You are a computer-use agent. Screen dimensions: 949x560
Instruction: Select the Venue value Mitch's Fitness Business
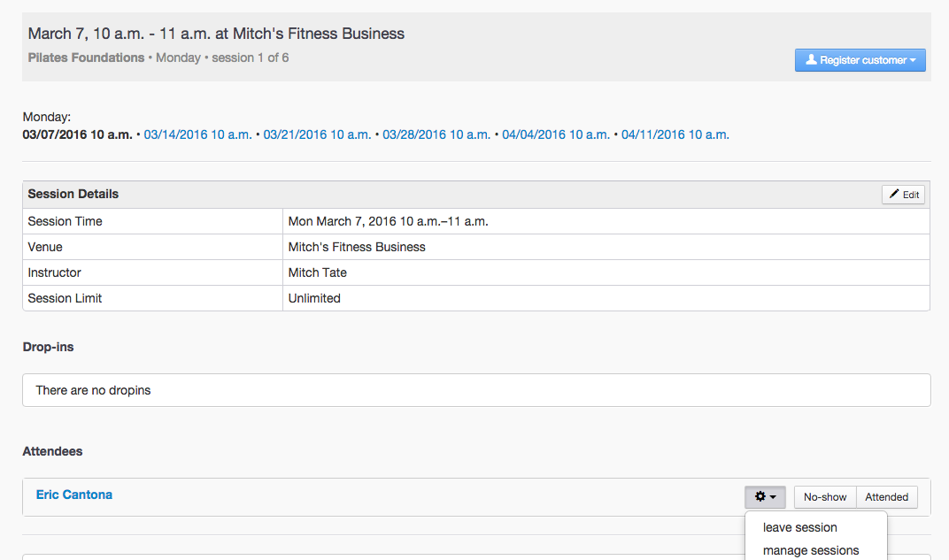click(x=357, y=247)
